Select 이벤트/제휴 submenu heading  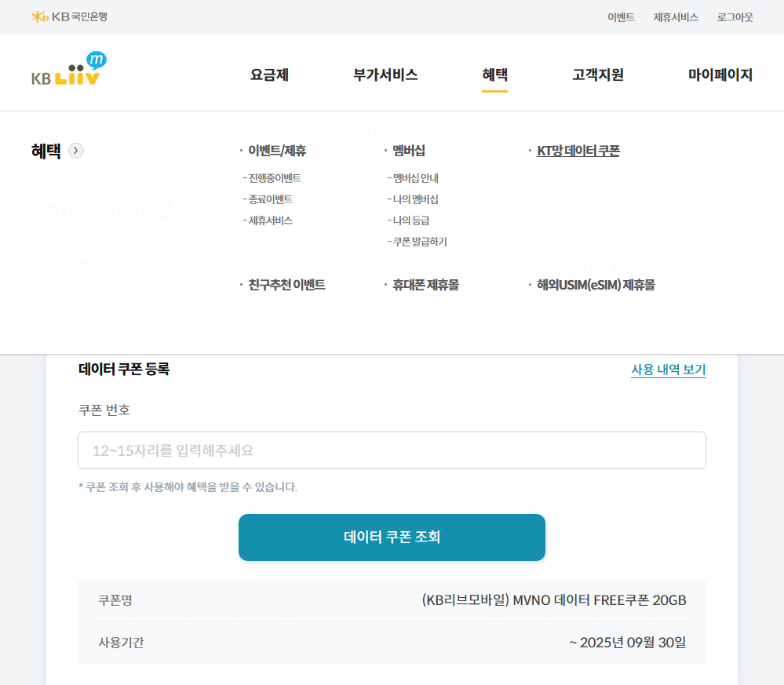pos(277,151)
